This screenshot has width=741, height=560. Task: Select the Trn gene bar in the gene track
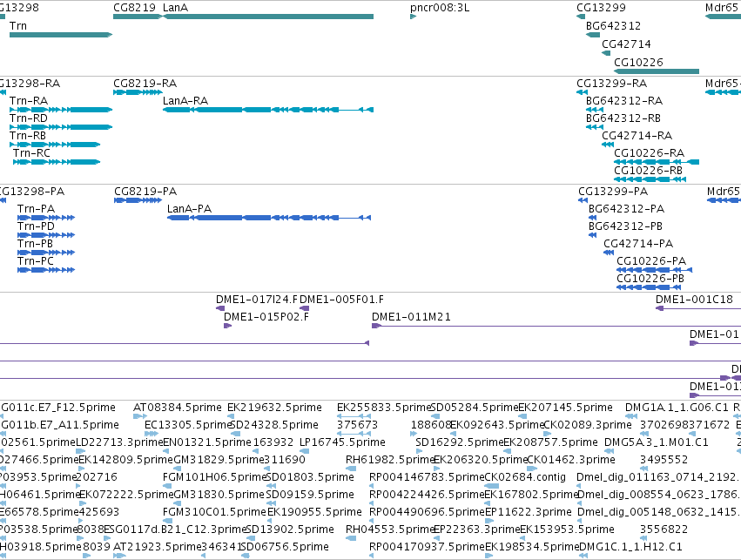[x=61, y=35]
